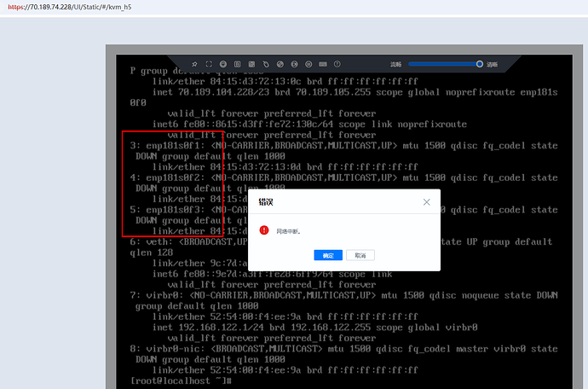This screenshot has width=588, height=389.
Task: Click the 流畅 smooth label beside slider
Action: tap(395, 64)
